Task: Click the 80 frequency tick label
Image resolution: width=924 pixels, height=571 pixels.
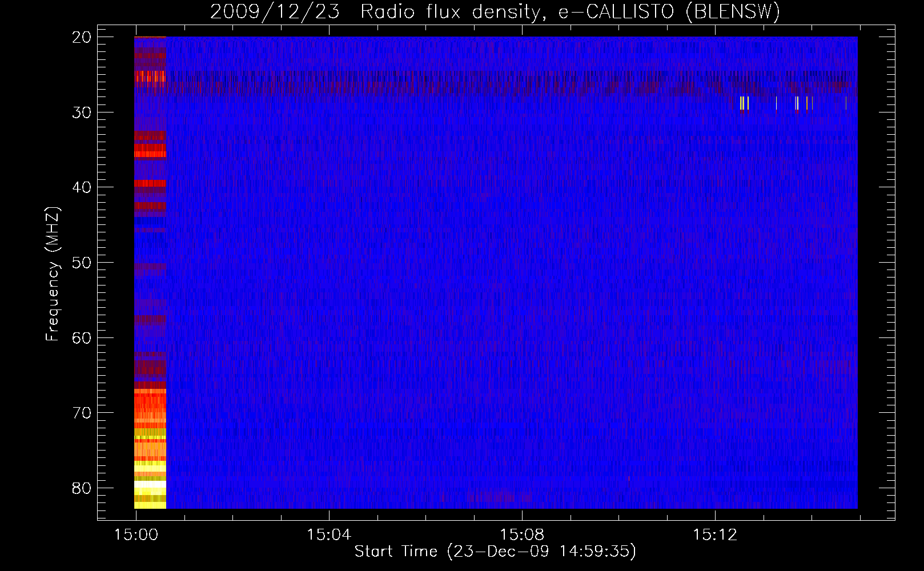Action: pyautogui.click(x=82, y=488)
